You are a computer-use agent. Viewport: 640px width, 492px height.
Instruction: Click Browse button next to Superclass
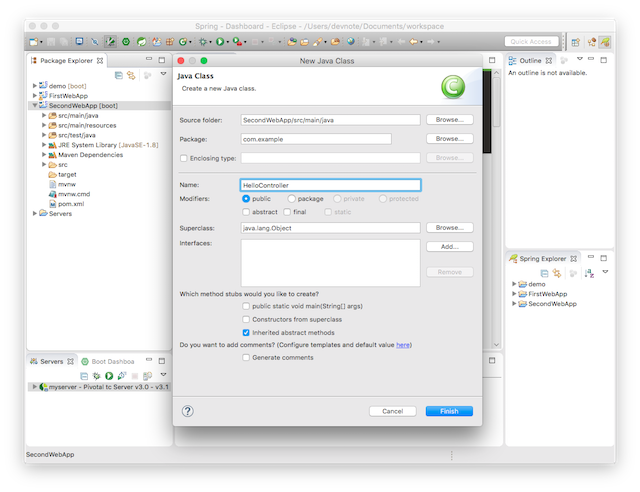point(450,227)
